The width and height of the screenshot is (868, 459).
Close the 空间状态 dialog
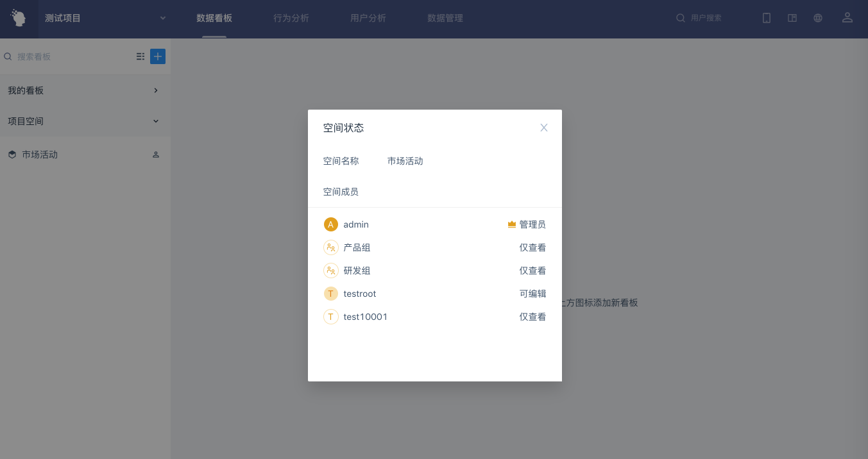coord(544,128)
